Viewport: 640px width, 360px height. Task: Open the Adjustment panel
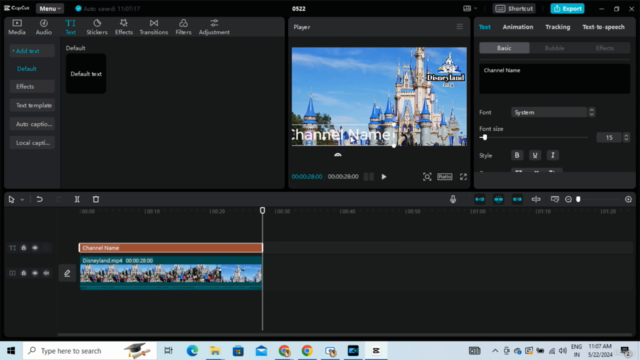pos(214,27)
